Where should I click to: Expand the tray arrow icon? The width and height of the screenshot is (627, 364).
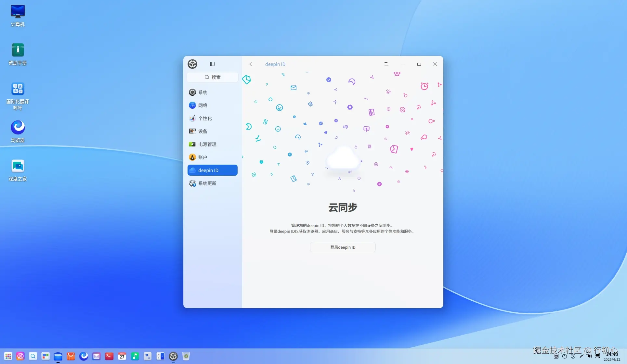point(573,356)
